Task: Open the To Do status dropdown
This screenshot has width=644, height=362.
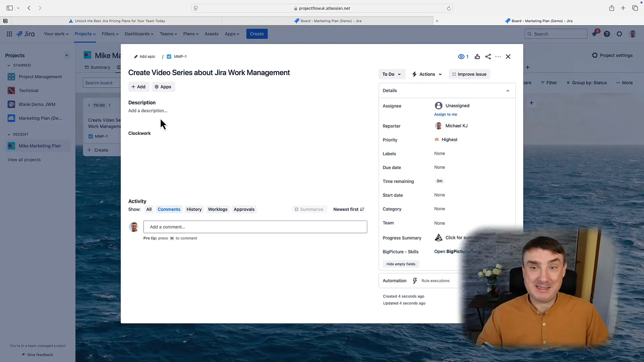Action: (391, 74)
